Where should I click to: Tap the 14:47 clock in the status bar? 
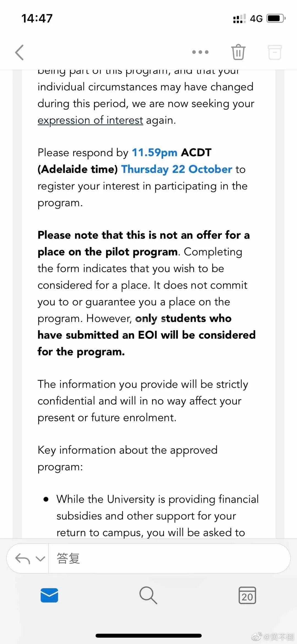[37, 18]
